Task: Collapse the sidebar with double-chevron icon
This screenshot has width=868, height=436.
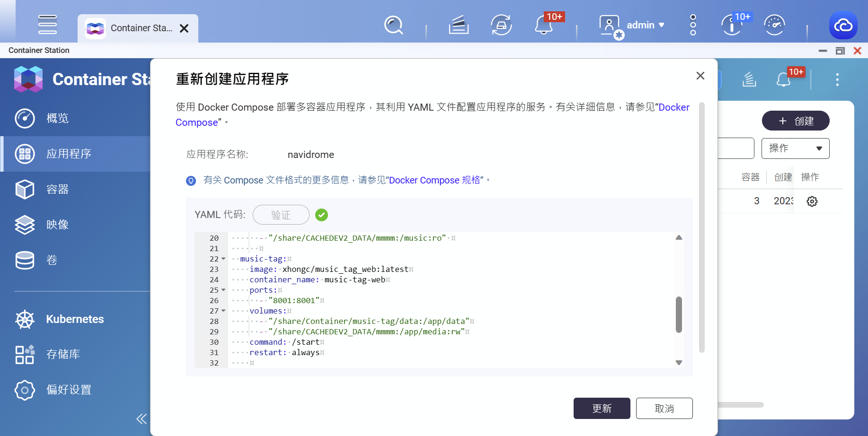Action: pyautogui.click(x=141, y=419)
